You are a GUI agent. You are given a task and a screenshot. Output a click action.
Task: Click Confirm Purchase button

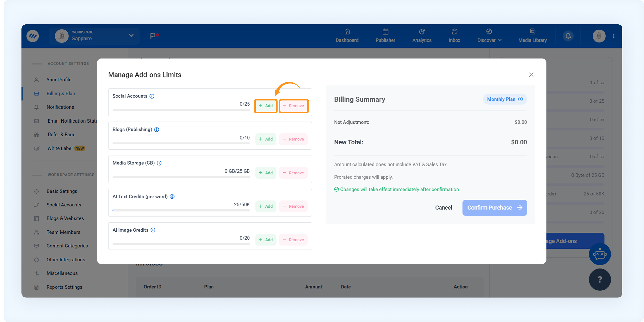point(495,208)
